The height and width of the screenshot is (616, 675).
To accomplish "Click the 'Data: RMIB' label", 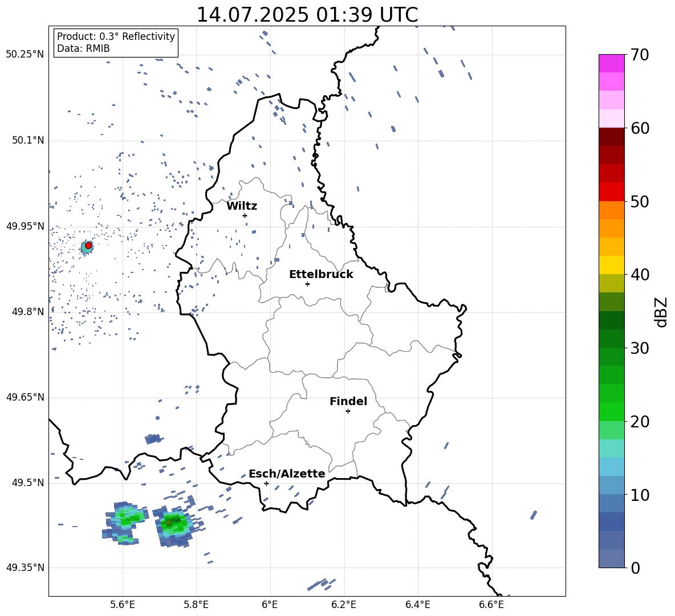I will coord(83,48).
